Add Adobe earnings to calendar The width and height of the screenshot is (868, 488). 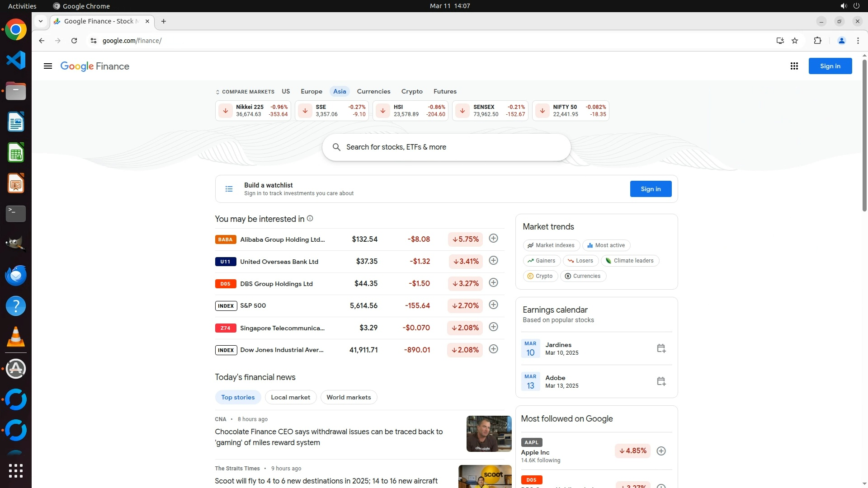(661, 381)
